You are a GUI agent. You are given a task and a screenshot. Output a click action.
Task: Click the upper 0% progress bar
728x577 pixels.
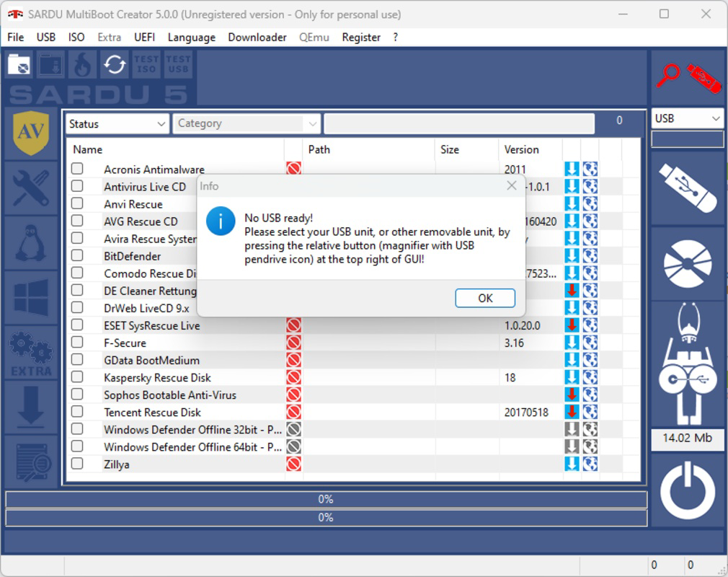pos(326,499)
